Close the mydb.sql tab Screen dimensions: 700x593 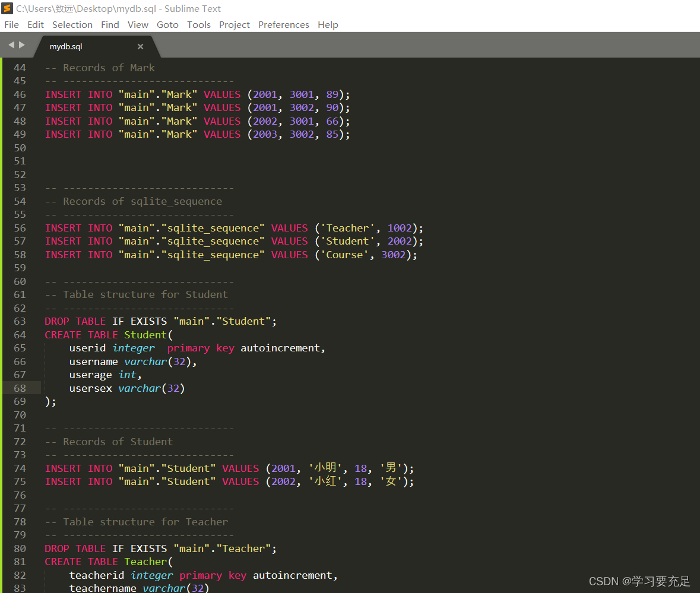click(x=141, y=46)
